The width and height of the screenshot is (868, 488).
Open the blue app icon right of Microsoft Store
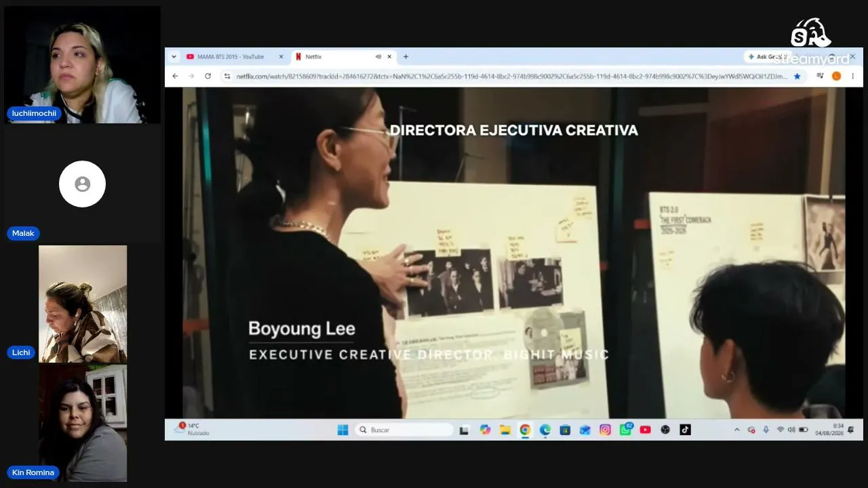[x=585, y=430]
